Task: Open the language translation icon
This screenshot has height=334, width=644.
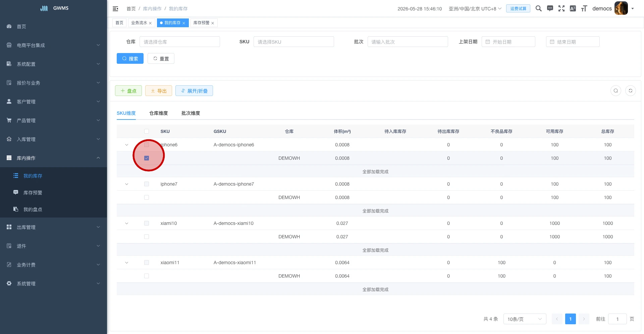Action: click(573, 8)
